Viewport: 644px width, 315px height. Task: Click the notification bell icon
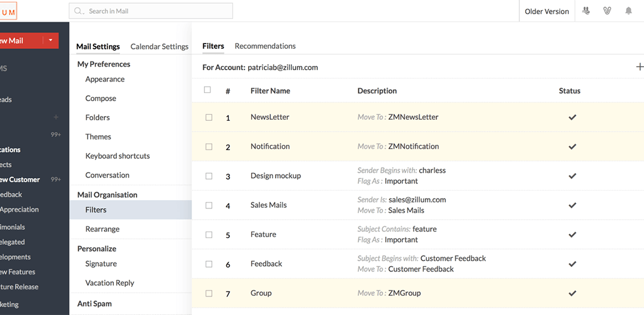point(628,11)
